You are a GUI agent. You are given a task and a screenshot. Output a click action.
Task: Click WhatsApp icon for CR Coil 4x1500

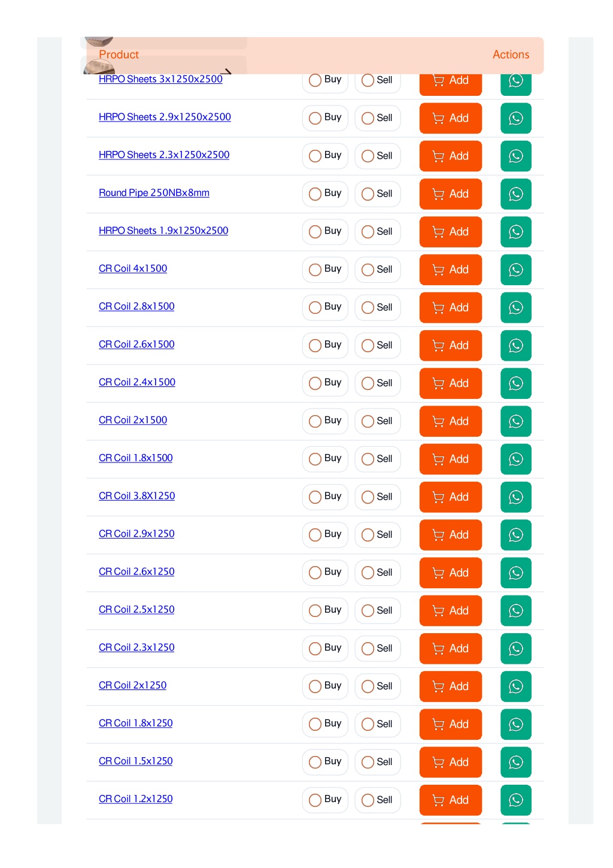point(515,270)
